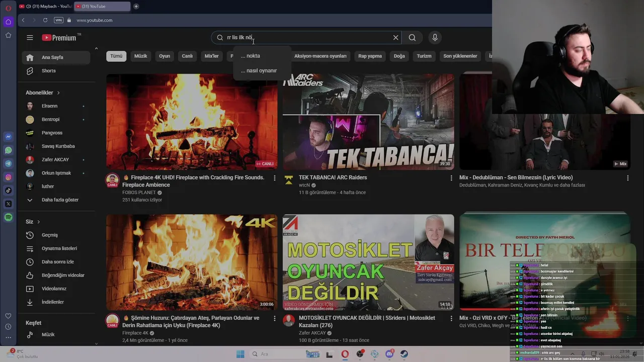Click the Windows taskbar Ara search box

click(x=284, y=354)
